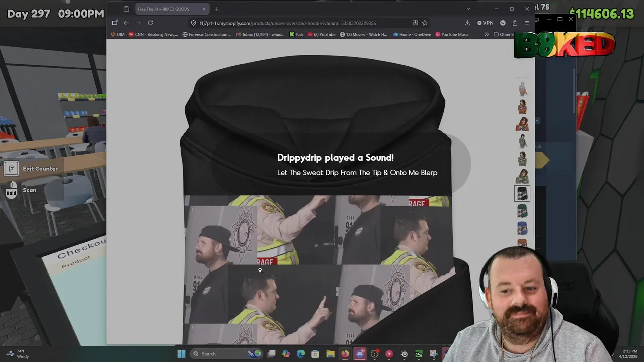Image resolution: width=644 pixels, height=362 pixels.
Task: Click the W extension icon
Action: 503,23
